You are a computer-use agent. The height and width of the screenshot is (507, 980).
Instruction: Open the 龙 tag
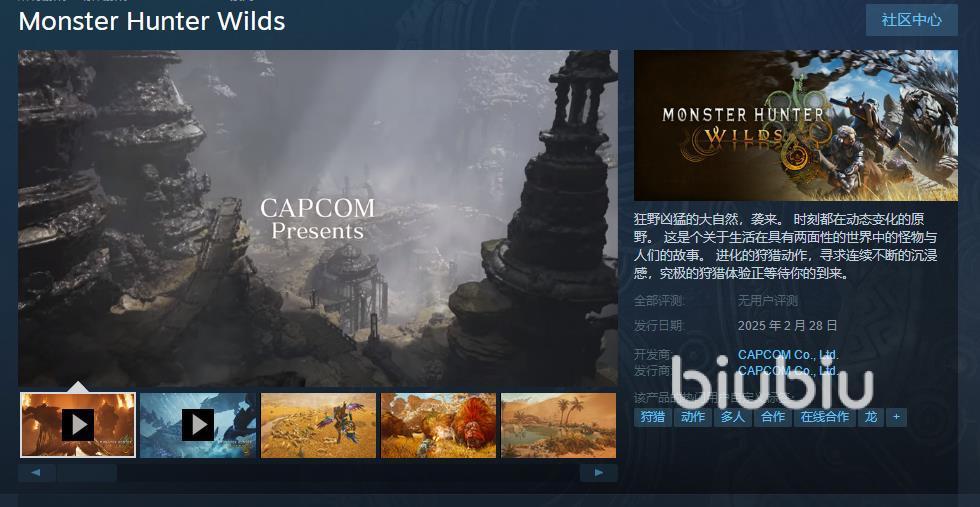click(871, 418)
